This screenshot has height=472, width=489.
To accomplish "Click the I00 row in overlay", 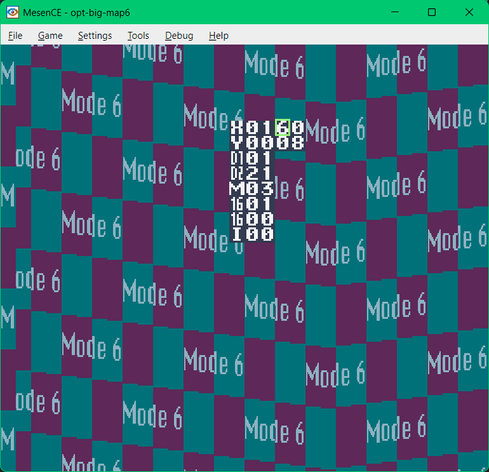I will [252, 234].
